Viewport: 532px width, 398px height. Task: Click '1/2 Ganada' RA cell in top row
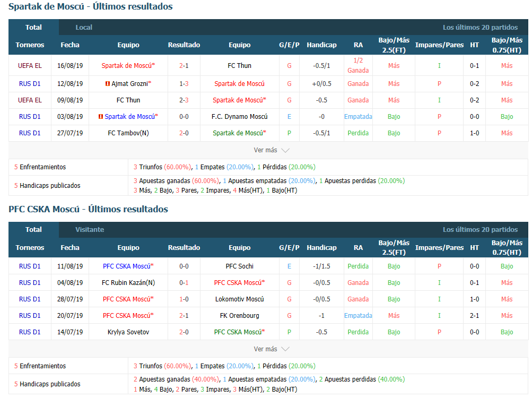click(x=358, y=66)
